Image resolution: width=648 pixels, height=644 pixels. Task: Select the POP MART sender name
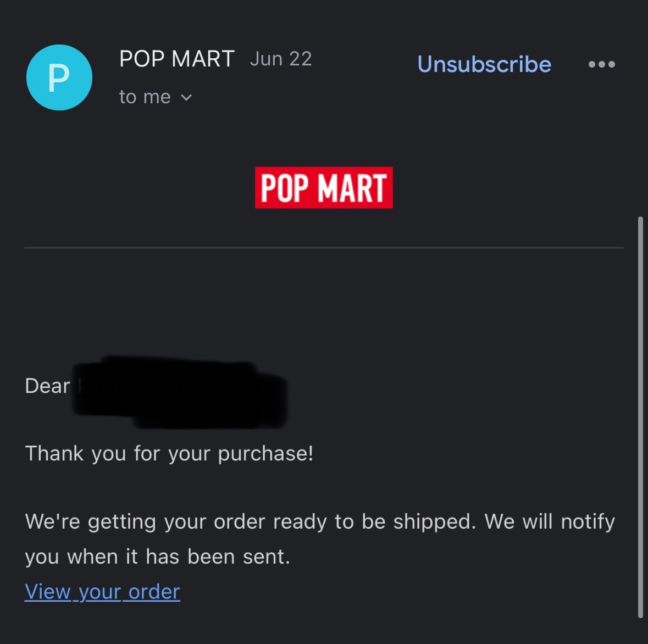(177, 59)
